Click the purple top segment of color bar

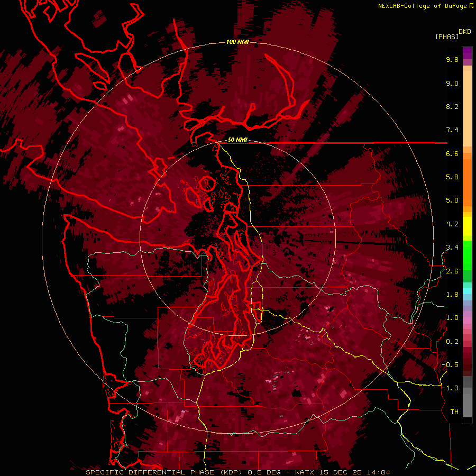point(467,53)
